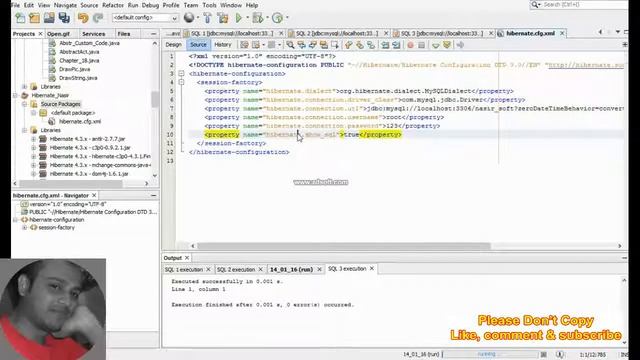Image resolution: width=640 pixels, height=360 pixels.
Task: Open the Refactor menu
Action: (x=113, y=5)
